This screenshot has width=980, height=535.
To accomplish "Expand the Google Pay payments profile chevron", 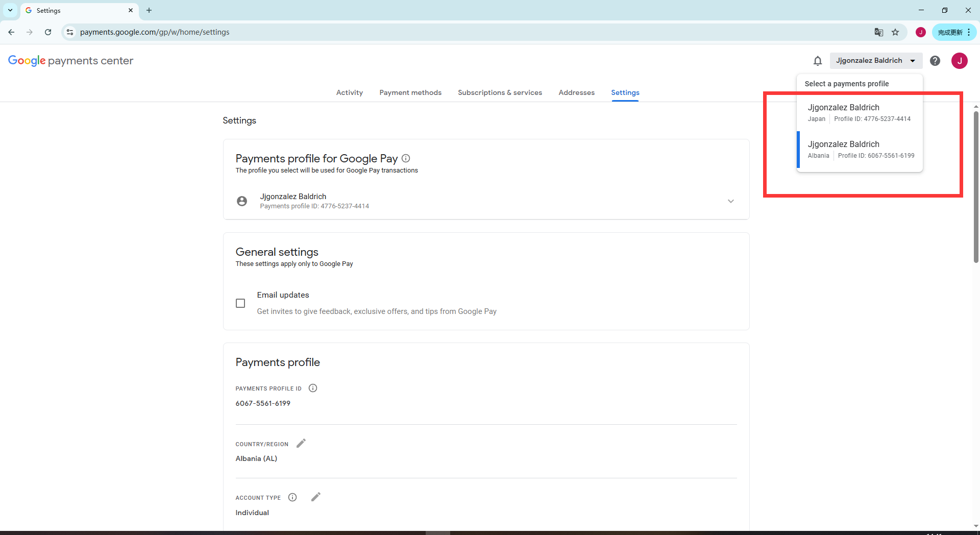I will (730, 201).
